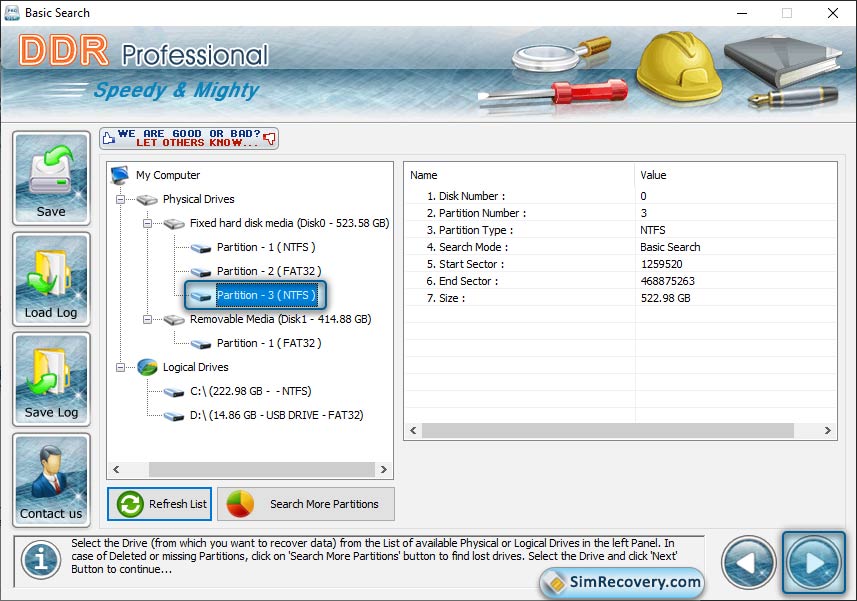The width and height of the screenshot is (857, 601).
Task: Click the Logical Drives globe icon
Action: (x=147, y=367)
